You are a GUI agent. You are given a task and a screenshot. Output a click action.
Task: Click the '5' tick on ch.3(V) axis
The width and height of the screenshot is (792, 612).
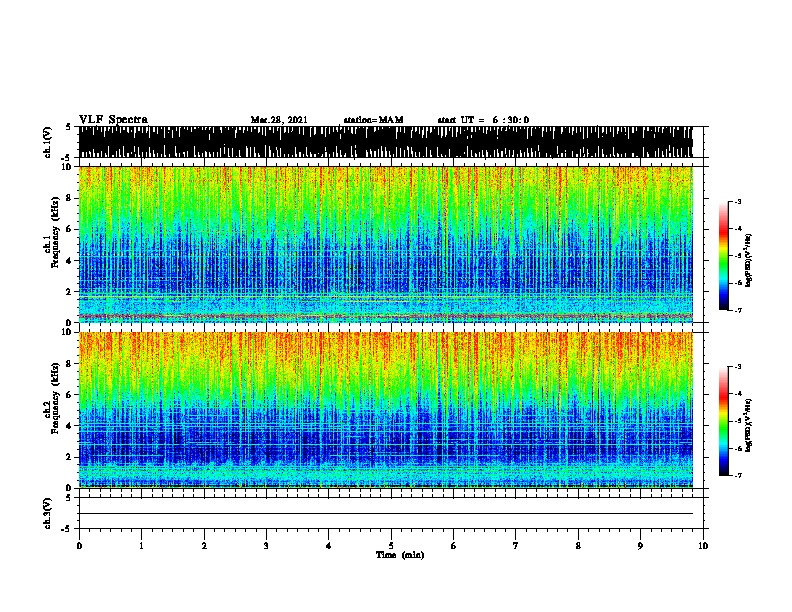coord(69,498)
